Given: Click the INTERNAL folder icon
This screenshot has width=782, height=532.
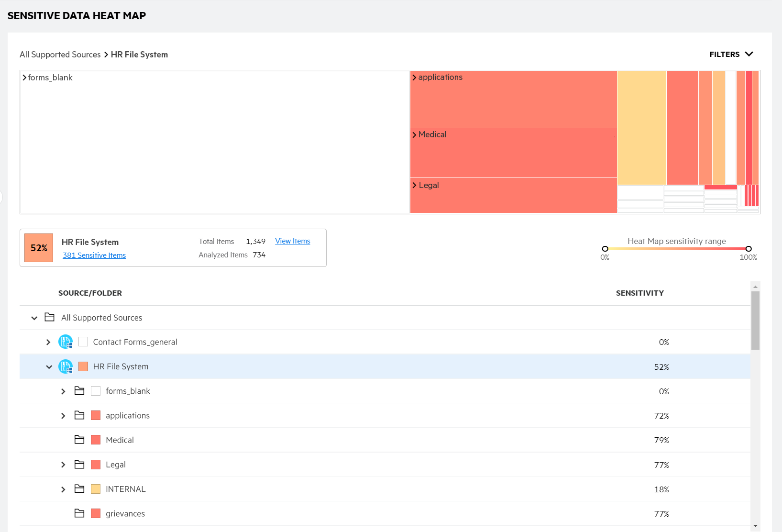Looking at the screenshot, I should (79, 489).
